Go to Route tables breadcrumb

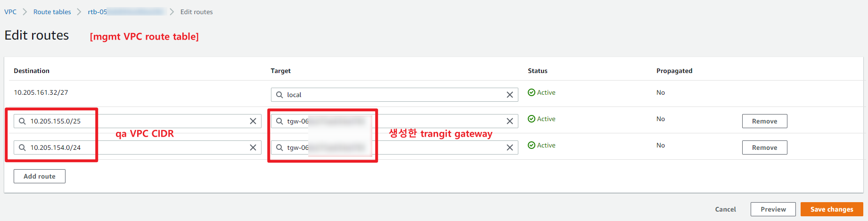(x=52, y=12)
